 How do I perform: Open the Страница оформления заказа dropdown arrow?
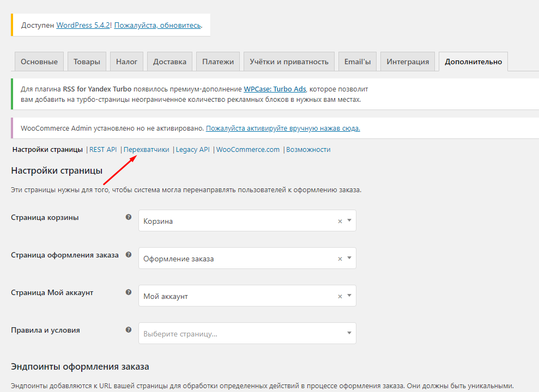click(349, 259)
